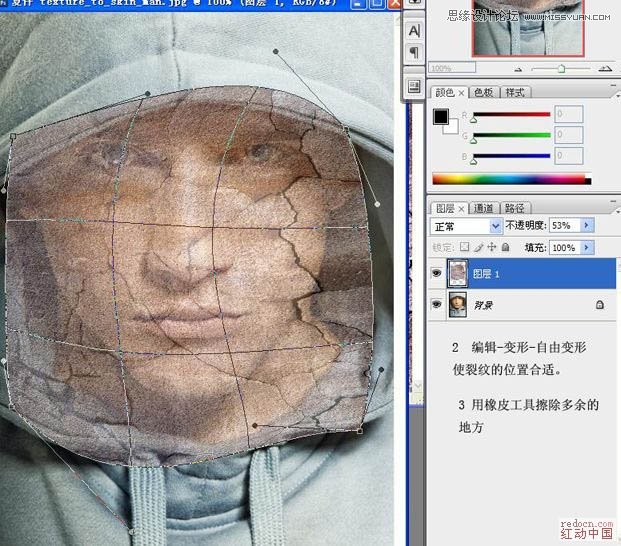Click the blend mode dropdown arrow

tap(495, 226)
